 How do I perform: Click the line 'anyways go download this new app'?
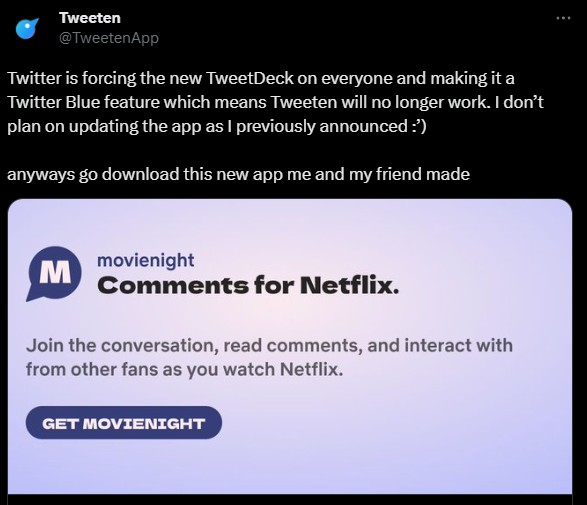pyautogui.click(x=238, y=174)
